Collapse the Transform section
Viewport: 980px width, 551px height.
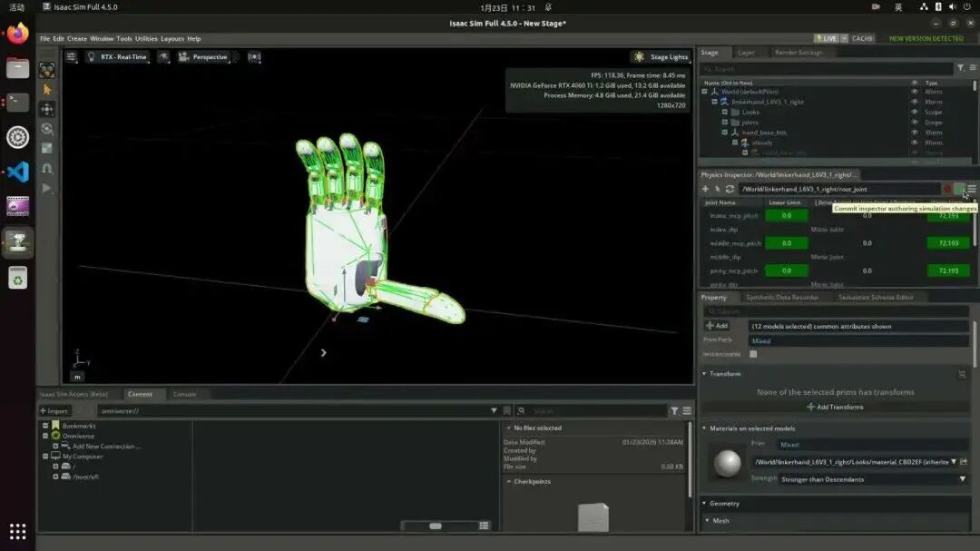click(704, 373)
